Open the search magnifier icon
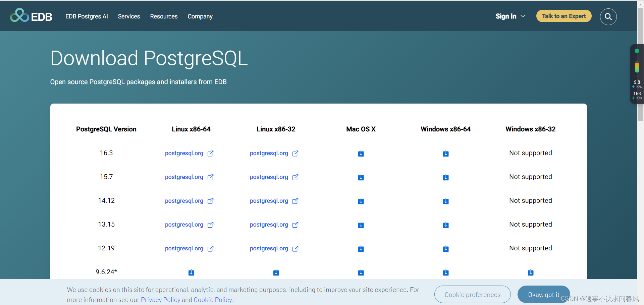The width and height of the screenshot is (644, 305). [x=608, y=16]
